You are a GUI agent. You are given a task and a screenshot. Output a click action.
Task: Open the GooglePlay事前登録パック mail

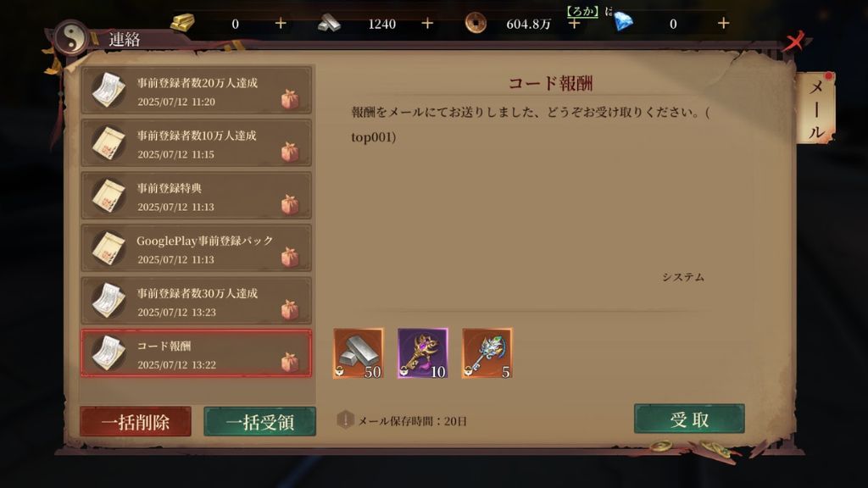click(x=197, y=248)
